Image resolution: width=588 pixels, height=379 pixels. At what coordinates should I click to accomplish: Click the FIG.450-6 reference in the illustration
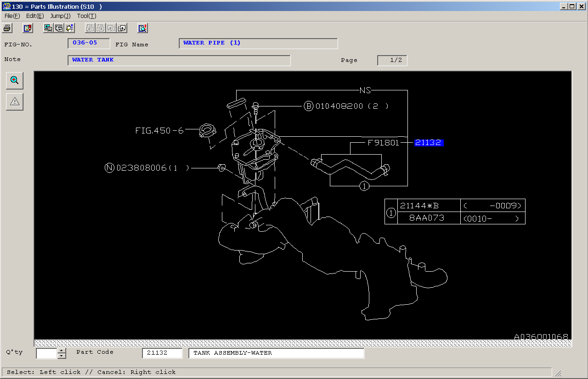pos(159,131)
